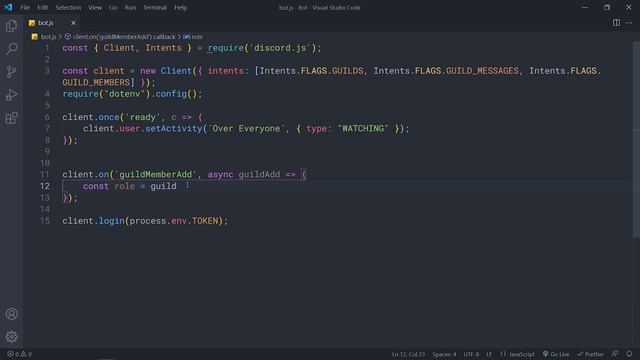This screenshot has height=360, width=640.
Task: Click the "WATCHING" string on line 7
Action: (x=363, y=129)
